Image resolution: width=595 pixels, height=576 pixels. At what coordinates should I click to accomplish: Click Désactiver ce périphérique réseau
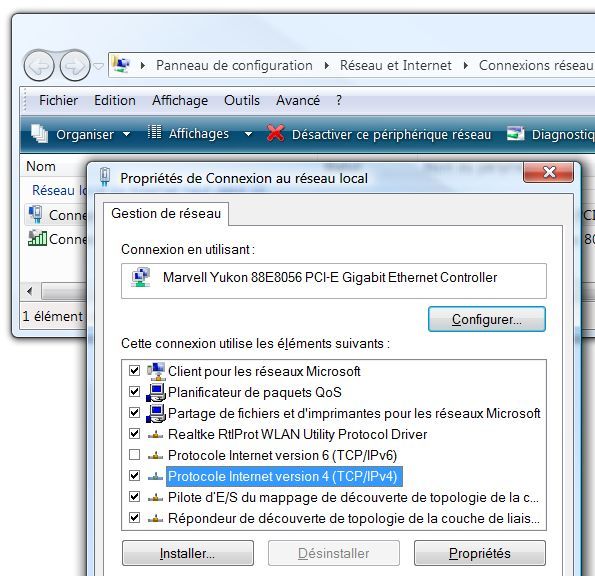pos(391,135)
